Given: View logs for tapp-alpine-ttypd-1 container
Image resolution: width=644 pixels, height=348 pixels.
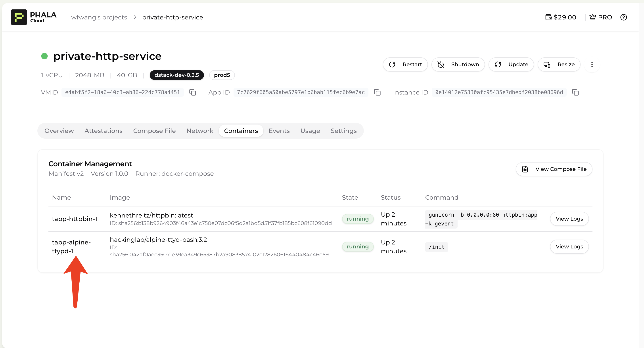Looking at the screenshot, I should (569, 247).
